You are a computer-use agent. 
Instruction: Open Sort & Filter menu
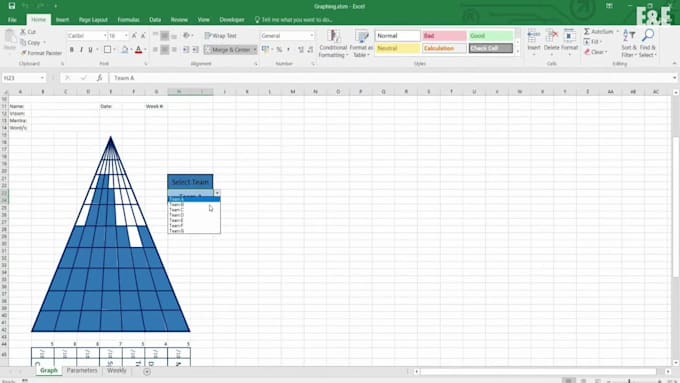click(629, 43)
